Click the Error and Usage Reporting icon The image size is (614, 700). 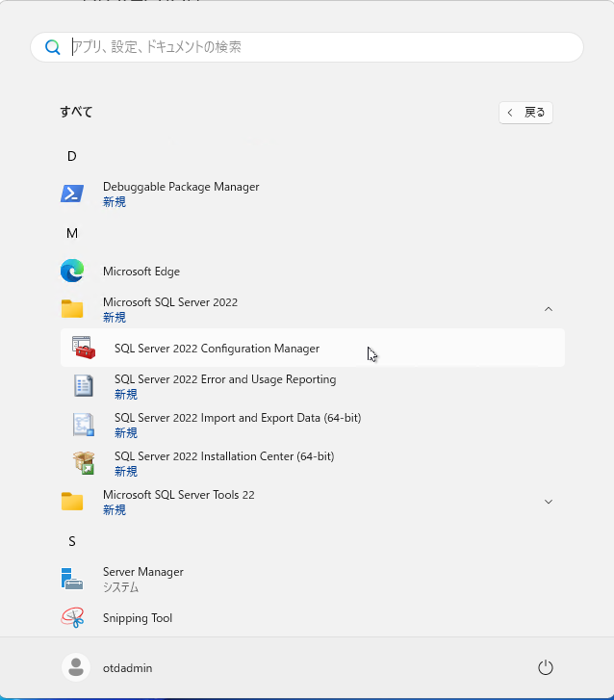click(x=84, y=386)
